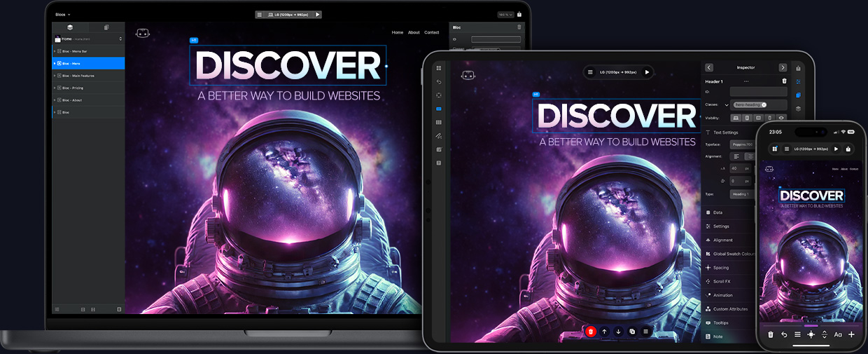868x354 pixels.
Task: Click the ID input field in laptop inspector
Action: 496,39
